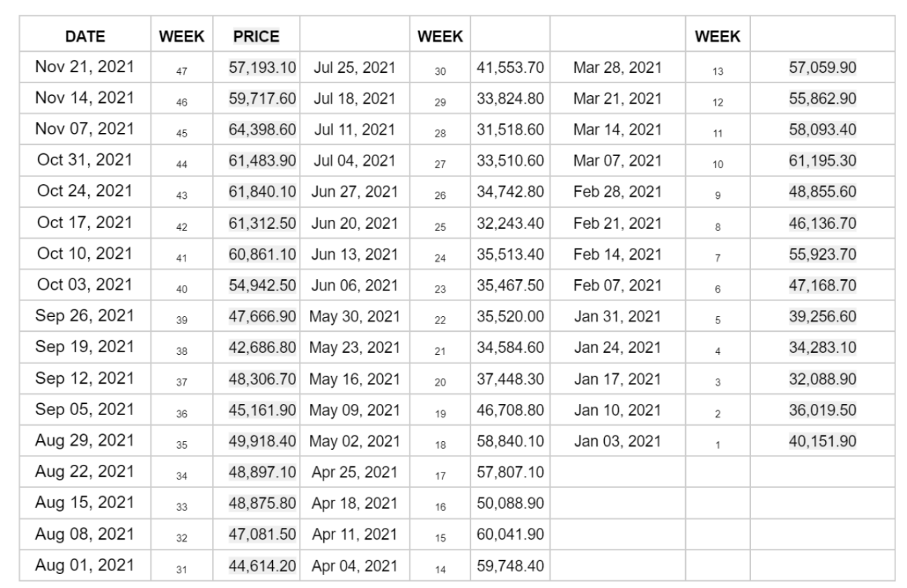Click the DATE column header

tap(85, 36)
